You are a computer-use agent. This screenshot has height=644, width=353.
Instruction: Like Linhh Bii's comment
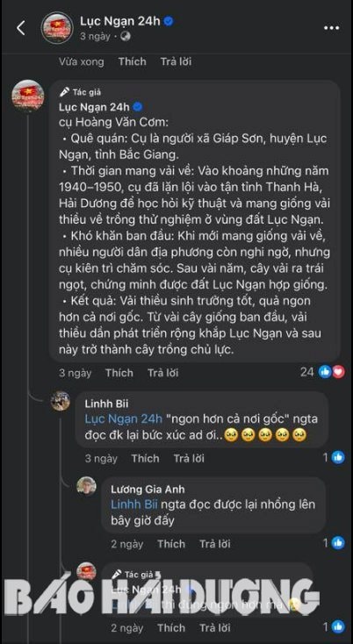click(145, 458)
